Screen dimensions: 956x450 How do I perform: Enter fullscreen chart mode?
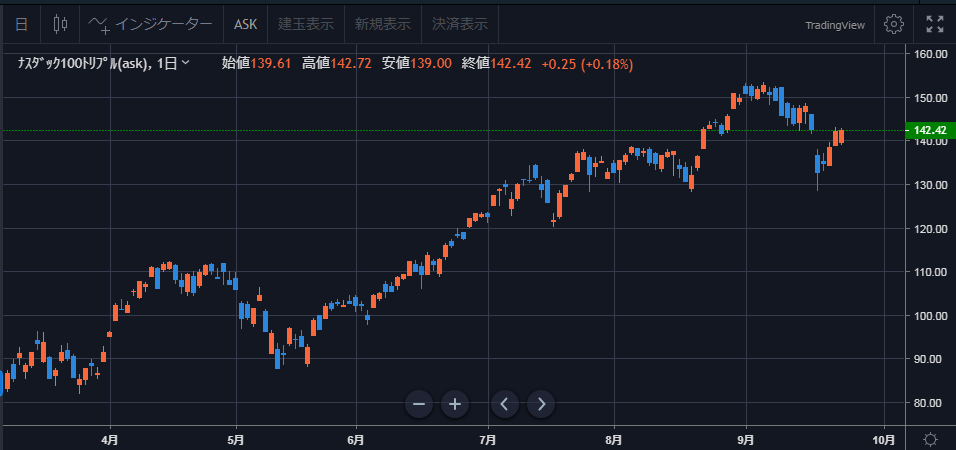click(935, 24)
